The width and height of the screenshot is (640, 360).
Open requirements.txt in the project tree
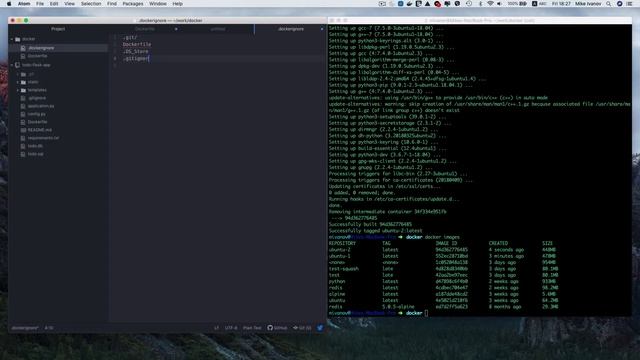point(43,138)
